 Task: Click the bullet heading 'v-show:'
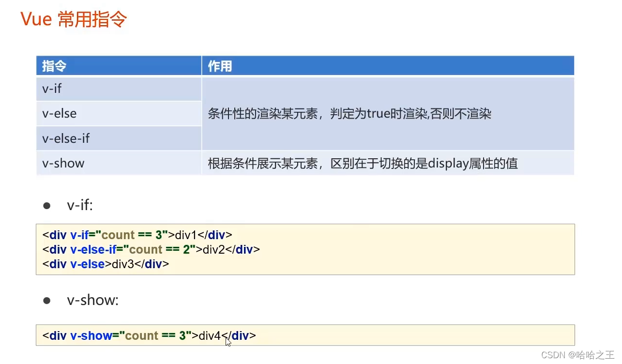(92, 300)
